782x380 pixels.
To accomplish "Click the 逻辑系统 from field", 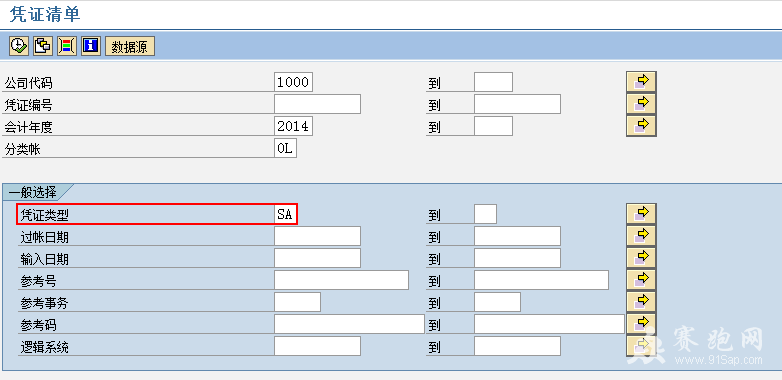I will pos(317,346).
